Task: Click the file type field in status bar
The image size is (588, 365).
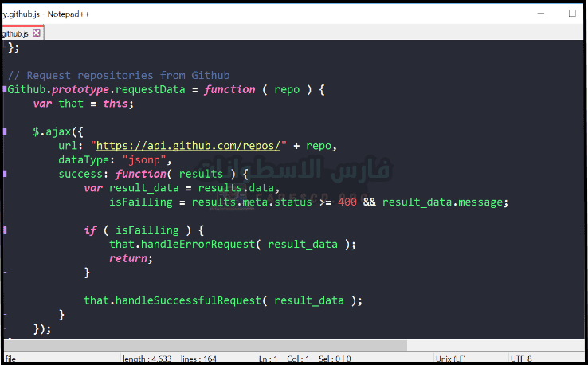Action: [x=56, y=359]
